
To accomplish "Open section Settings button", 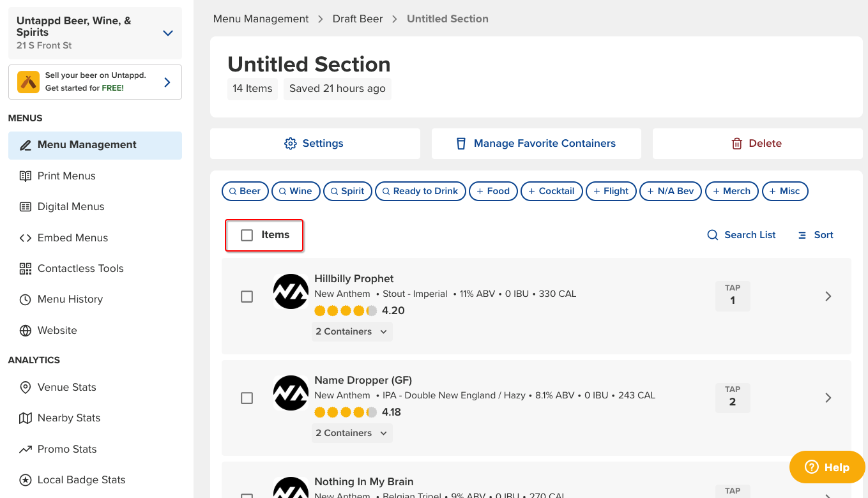I will point(315,144).
